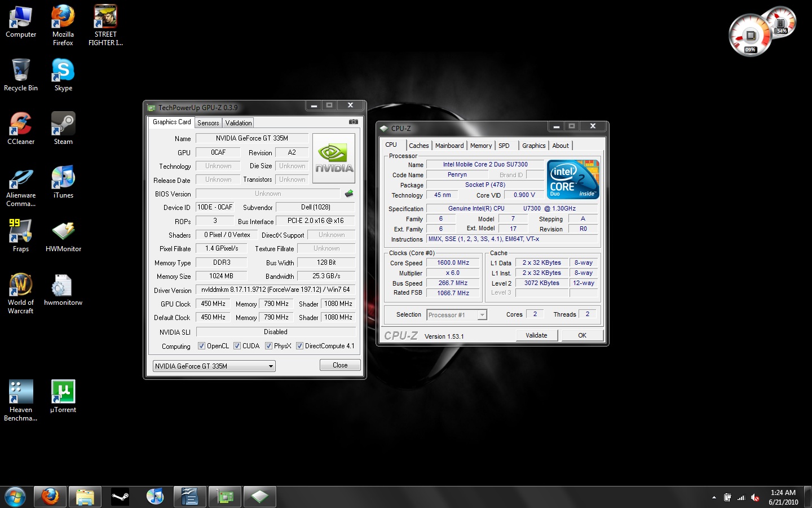Viewport: 812px width, 508px height.
Task: Open the CPU-Z Memory tab
Action: click(x=481, y=146)
